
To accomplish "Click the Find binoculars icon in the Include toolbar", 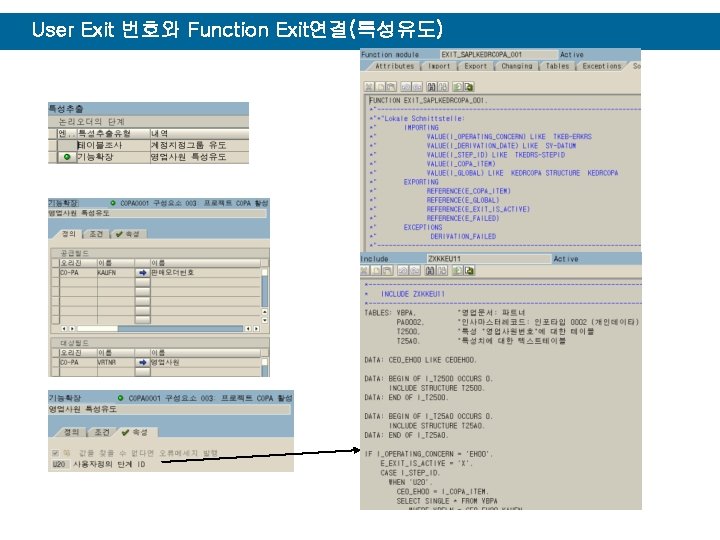I will pos(430,271).
